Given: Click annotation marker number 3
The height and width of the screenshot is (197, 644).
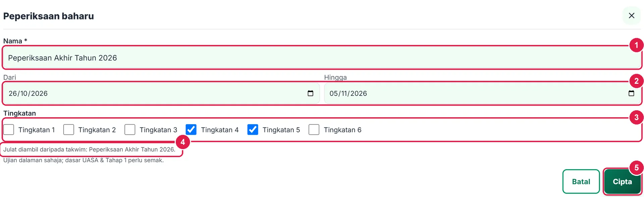Looking at the screenshot, I should pos(636,117).
